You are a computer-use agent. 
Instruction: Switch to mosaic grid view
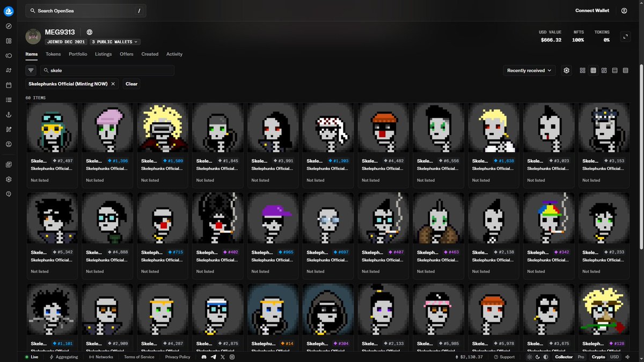604,70
